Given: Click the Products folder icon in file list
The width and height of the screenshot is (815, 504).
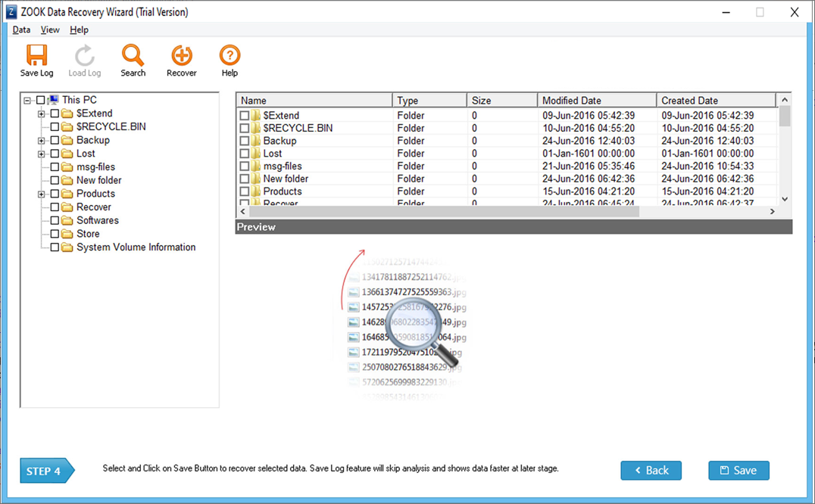Looking at the screenshot, I should click(x=256, y=191).
